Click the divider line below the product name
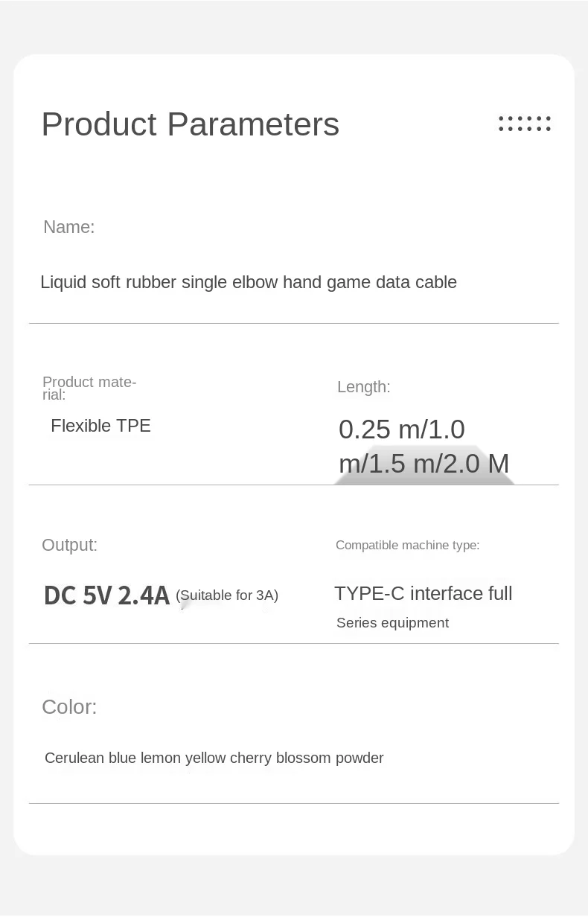588x917 pixels. pyautogui.click(x=294, y=323)
